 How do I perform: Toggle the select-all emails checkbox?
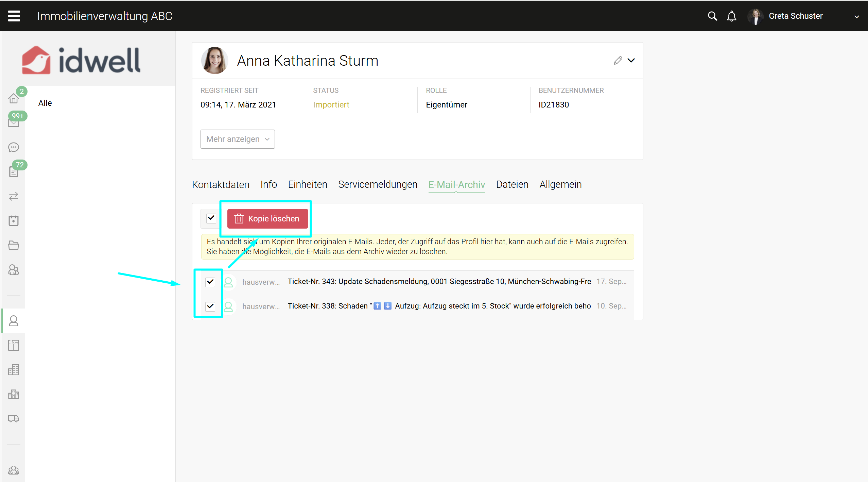click(211, 218)
